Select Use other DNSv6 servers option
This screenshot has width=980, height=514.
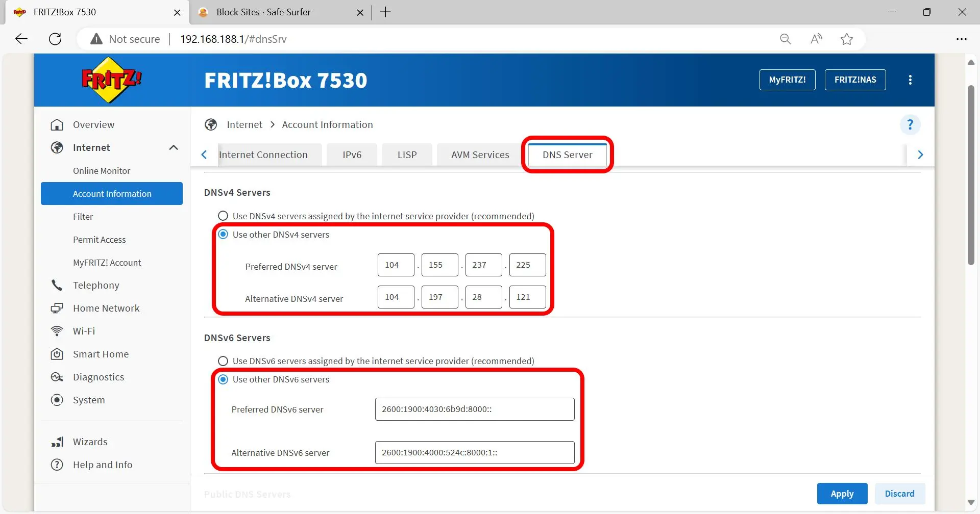tap(223, 379)
